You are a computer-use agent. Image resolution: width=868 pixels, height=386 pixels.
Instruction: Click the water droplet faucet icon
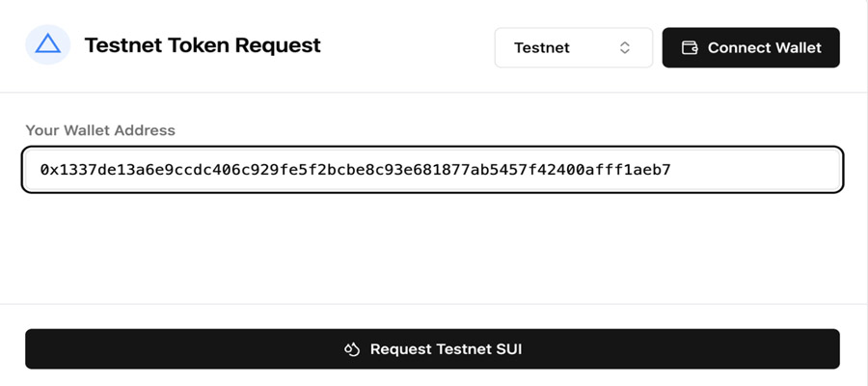(x=352, y=349)
